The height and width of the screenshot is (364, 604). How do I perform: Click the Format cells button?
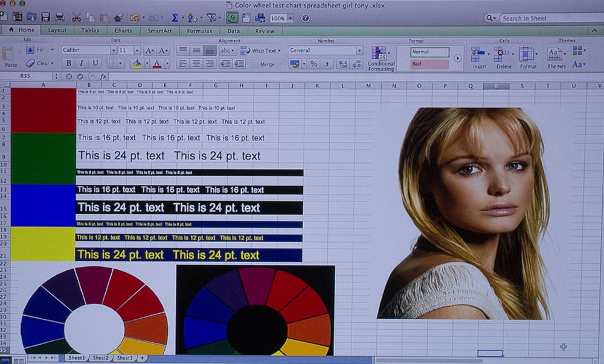click(x=528, y=58)
